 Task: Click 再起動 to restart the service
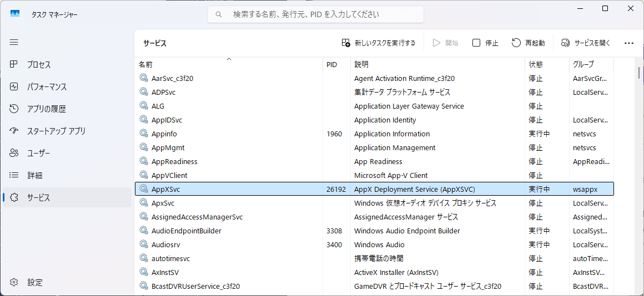coord(528,43)
